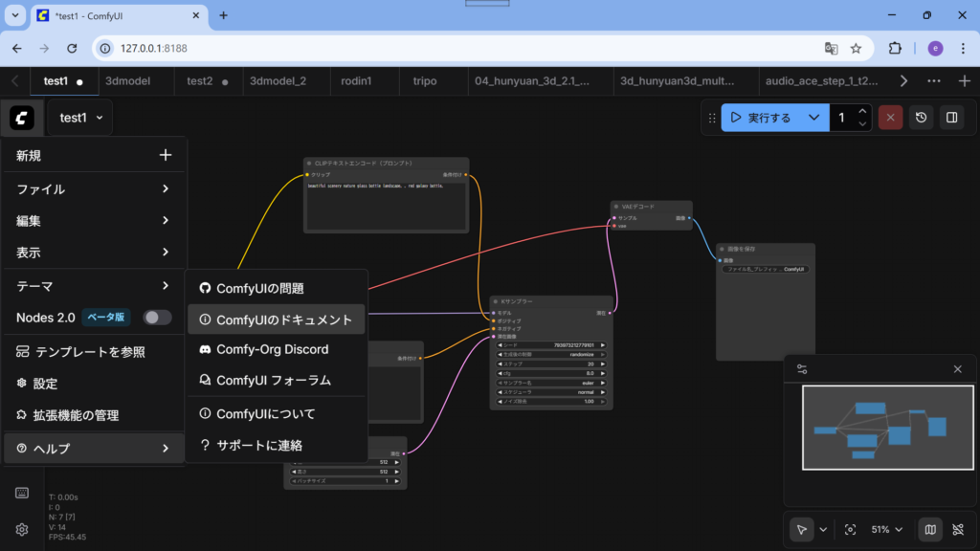
Task: Open the 51% zoom level dropdown
Action: 886,529
